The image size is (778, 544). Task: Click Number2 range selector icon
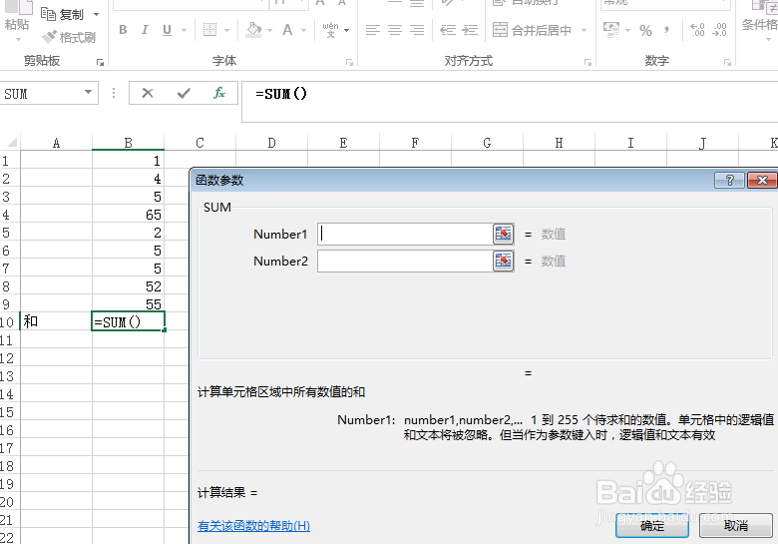point(503,261)
